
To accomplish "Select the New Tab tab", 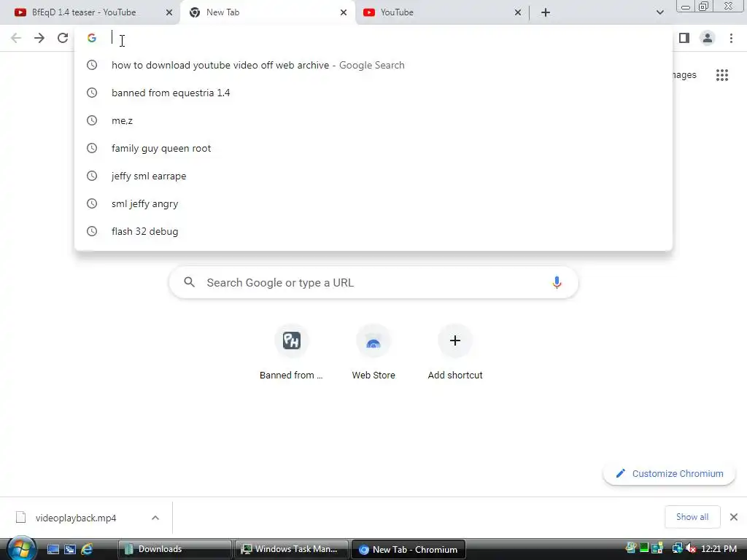I will [267, 12].
